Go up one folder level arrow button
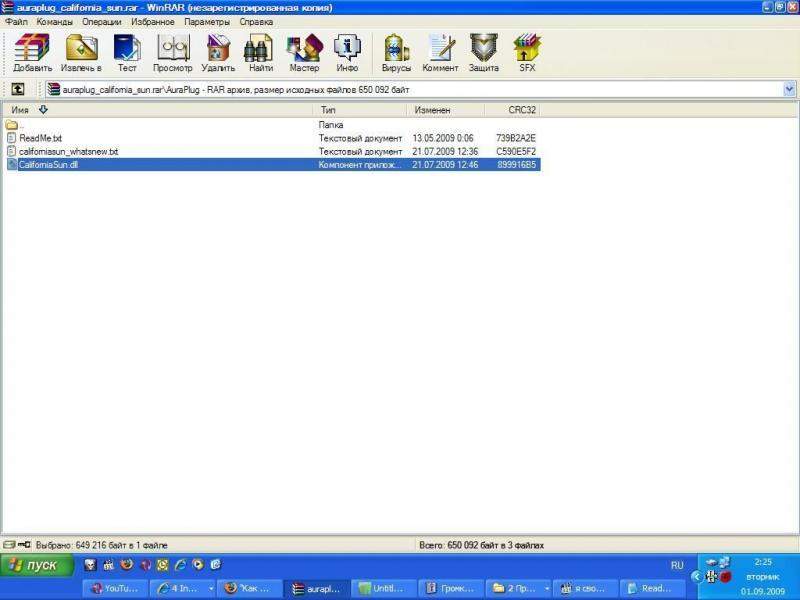Viewport: 800px width, 600px height. [x=18, y=89]
